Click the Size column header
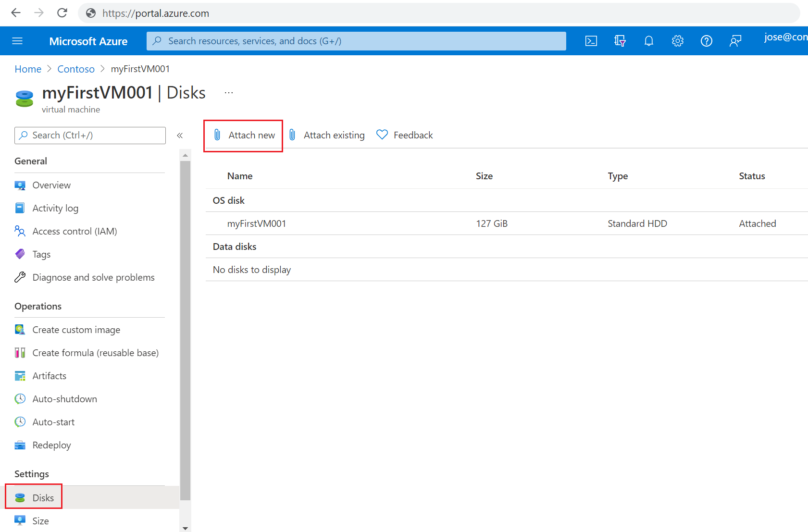The height and width of the screenshot is (532, 808). (484, 176)
